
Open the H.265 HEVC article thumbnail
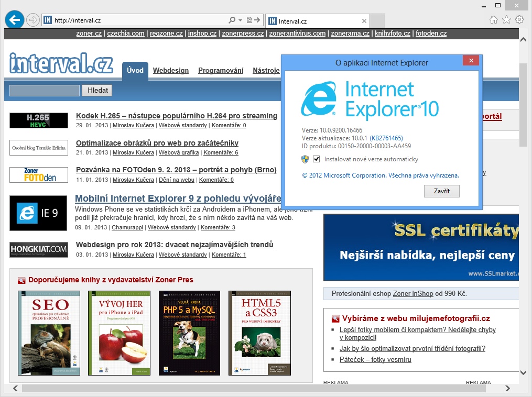(39, 120)
